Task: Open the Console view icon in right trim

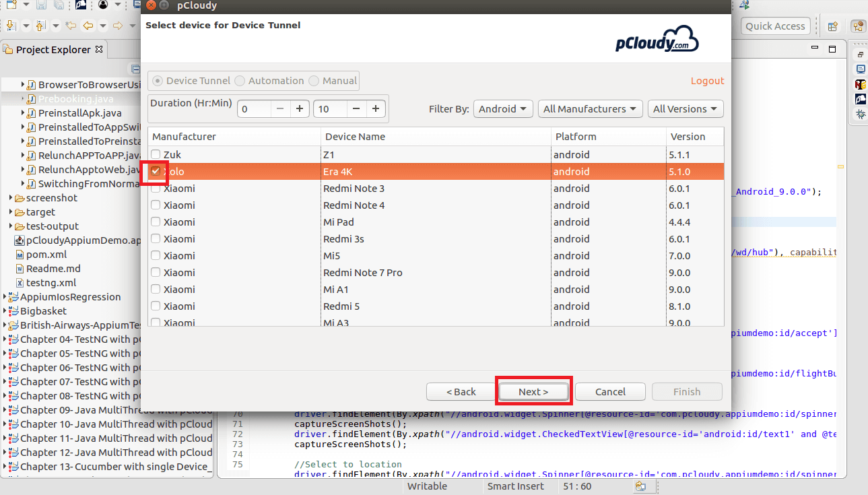Action: click(x=861, y=69)
